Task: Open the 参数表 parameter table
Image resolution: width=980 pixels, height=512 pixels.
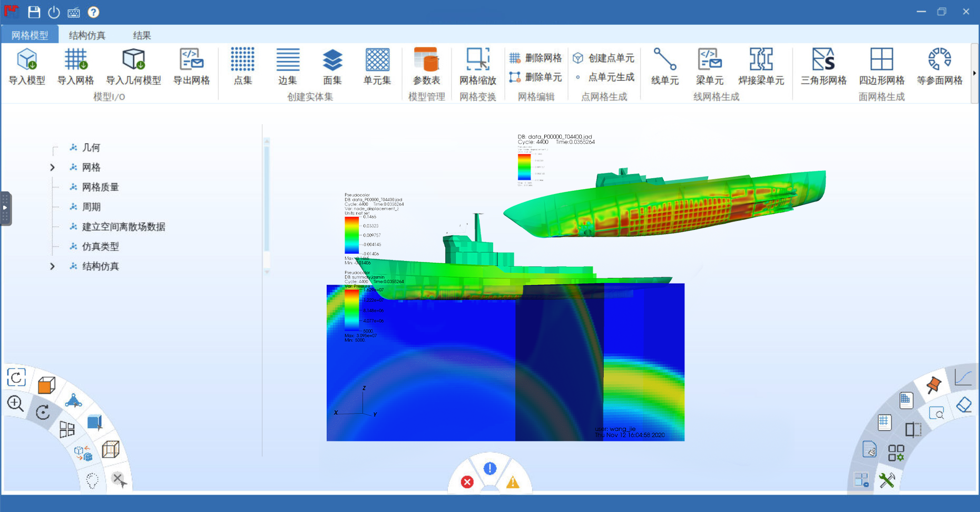Action: pyautogui.click(x=426, y=66)
